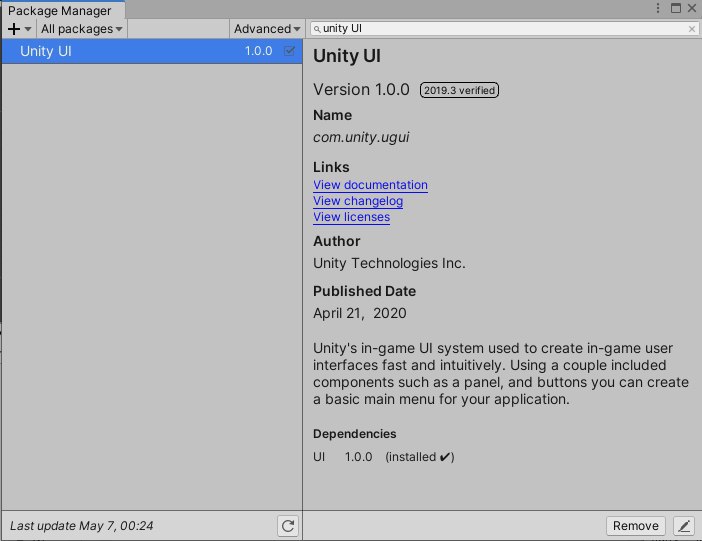702x541 pixels.
Task: Add a package with the plus icon
Action: pos(19,29)
